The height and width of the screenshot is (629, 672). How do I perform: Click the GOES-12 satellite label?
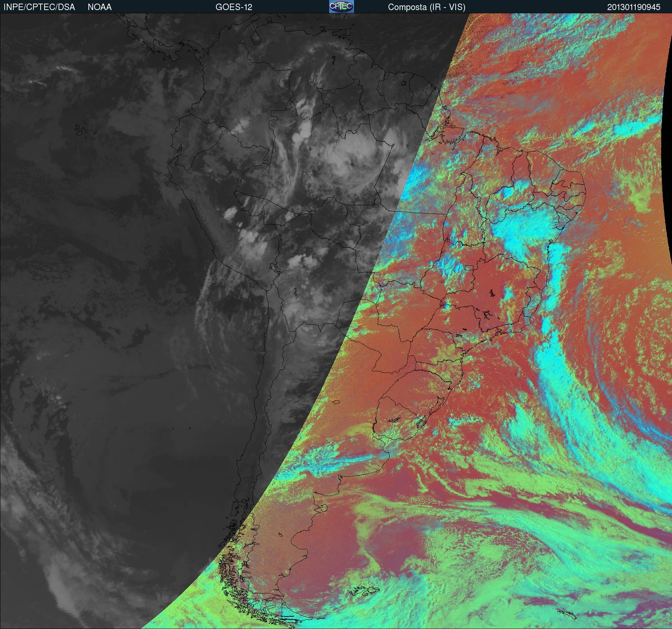click(234, 7)
